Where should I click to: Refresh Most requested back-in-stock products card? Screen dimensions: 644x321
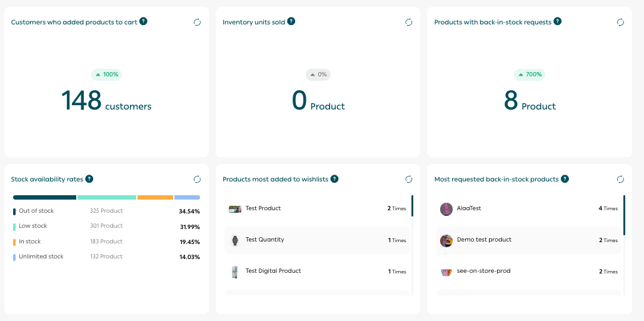620,180
